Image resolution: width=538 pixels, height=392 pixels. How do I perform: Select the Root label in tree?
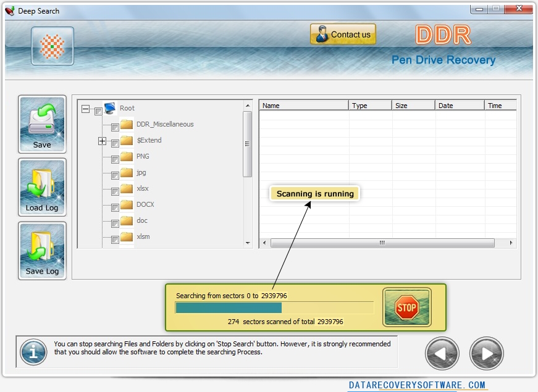tap(127, 108)
